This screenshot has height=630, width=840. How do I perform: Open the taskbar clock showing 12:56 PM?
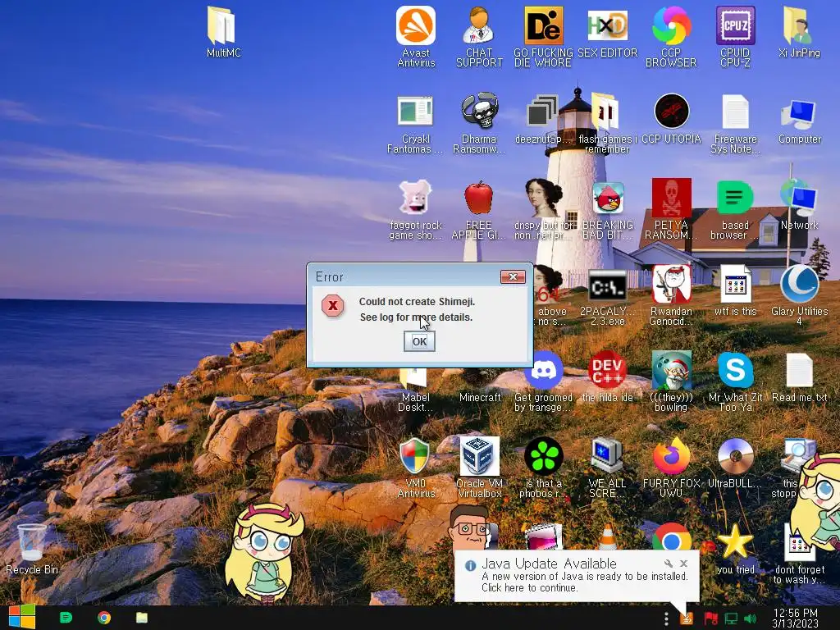click(x=795, y=618)
